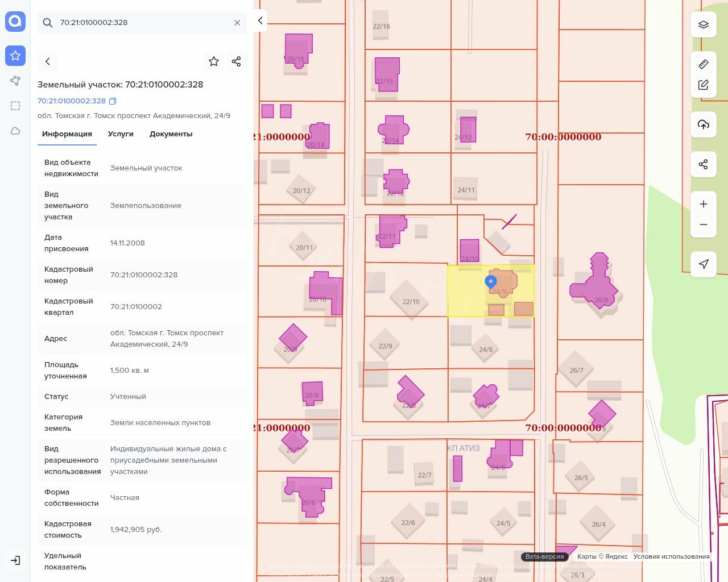This screenshot has width=728, height=582.
Task: Add the parcel to favorites with star
Action: [x=214, y=61]
